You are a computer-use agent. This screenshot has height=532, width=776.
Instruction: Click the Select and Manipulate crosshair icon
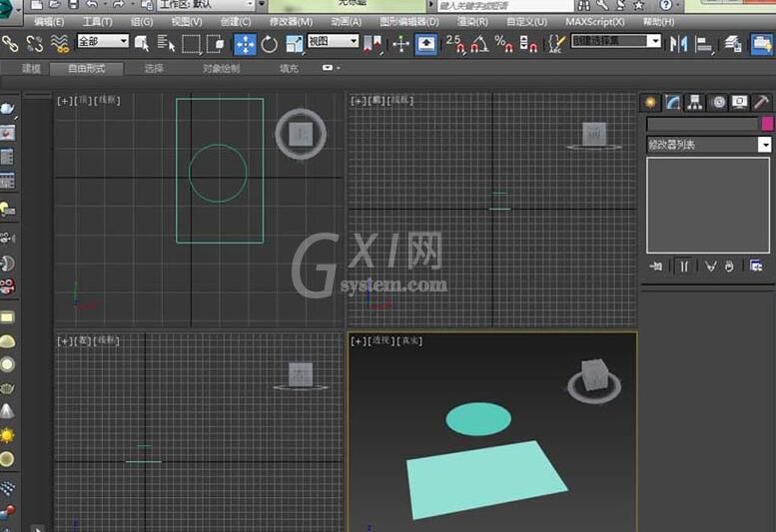(400, 44)
